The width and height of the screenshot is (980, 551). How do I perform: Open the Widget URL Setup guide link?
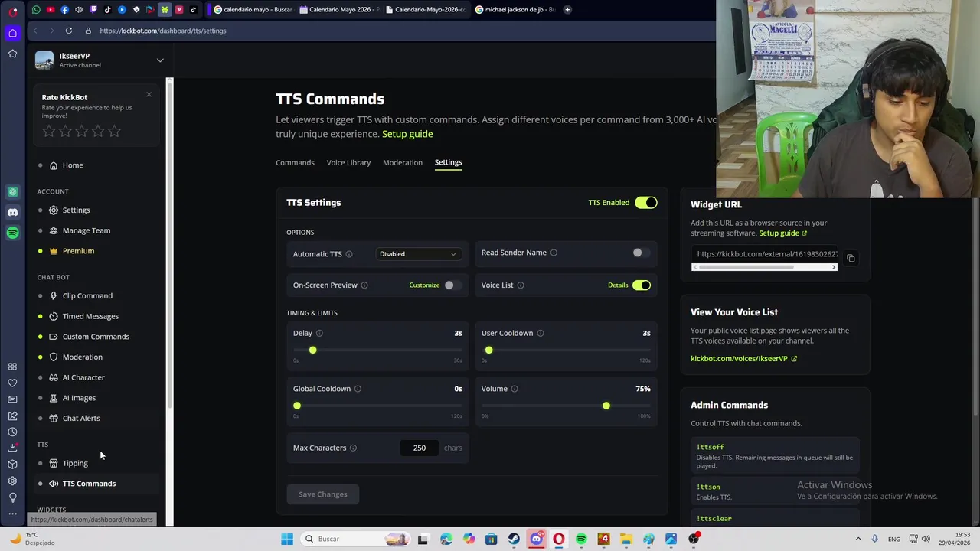(782, 233)
